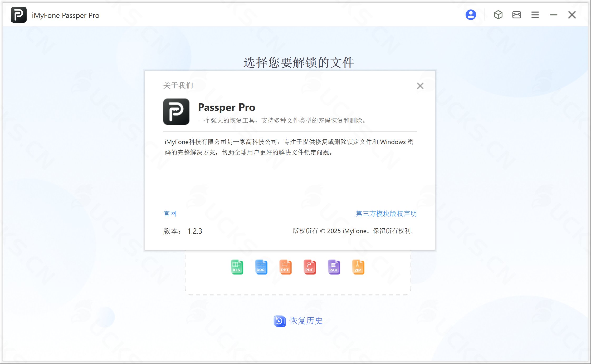Click the iMyFone科技有限公司 company description paragraph
Image resolution: width=591 pixels, height=364 pixels.
289,147
